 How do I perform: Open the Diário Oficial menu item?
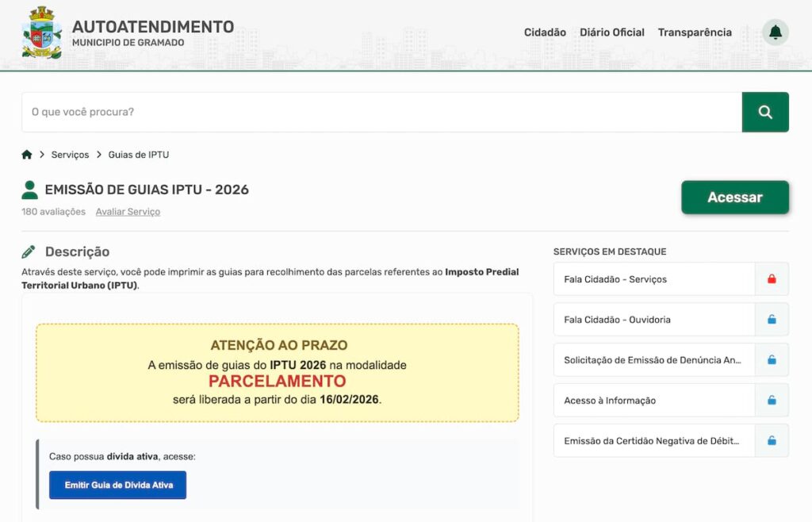tap(611, 32)
